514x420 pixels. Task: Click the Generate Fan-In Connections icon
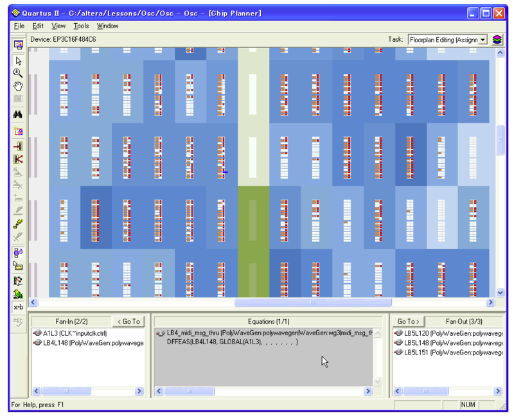[x=18, y=146]
